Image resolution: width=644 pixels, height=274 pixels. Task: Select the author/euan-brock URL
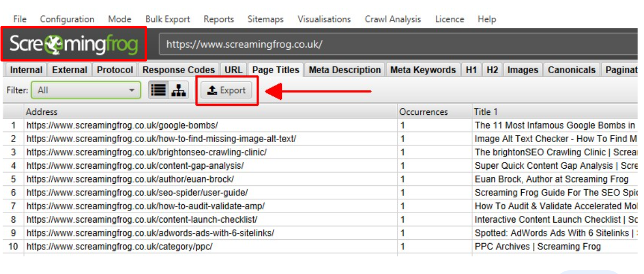click(130, 179)
